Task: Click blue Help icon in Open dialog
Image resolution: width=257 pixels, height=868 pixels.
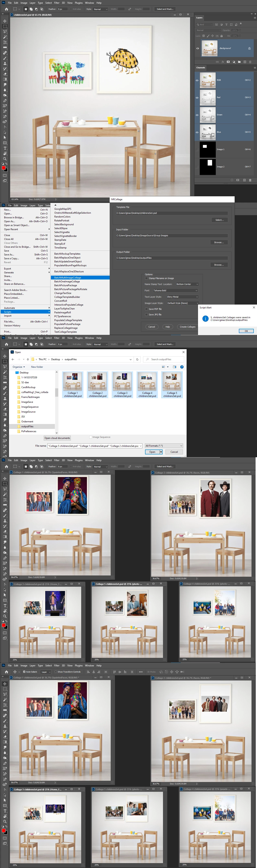Action: (182, 367)
